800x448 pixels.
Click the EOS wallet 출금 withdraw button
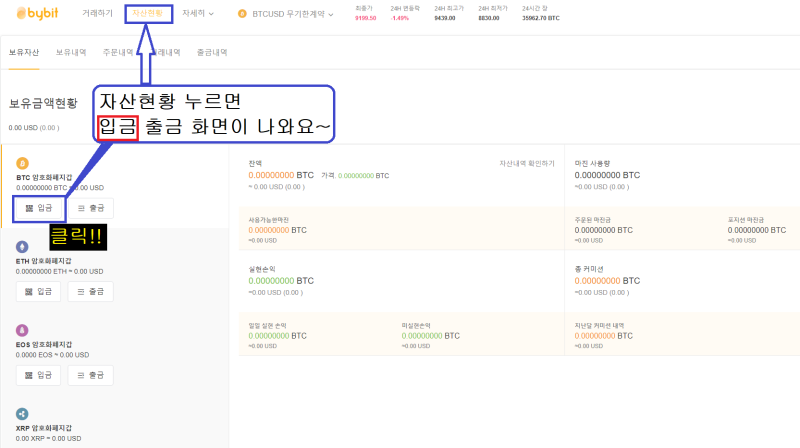[91, 375]
